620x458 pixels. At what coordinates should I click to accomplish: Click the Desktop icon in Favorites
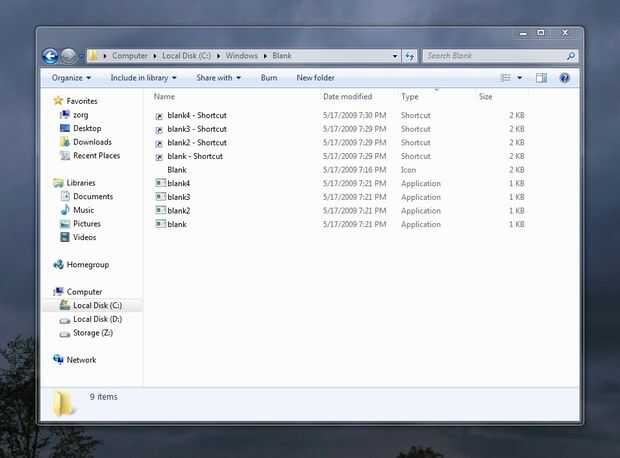click(65, 128)
